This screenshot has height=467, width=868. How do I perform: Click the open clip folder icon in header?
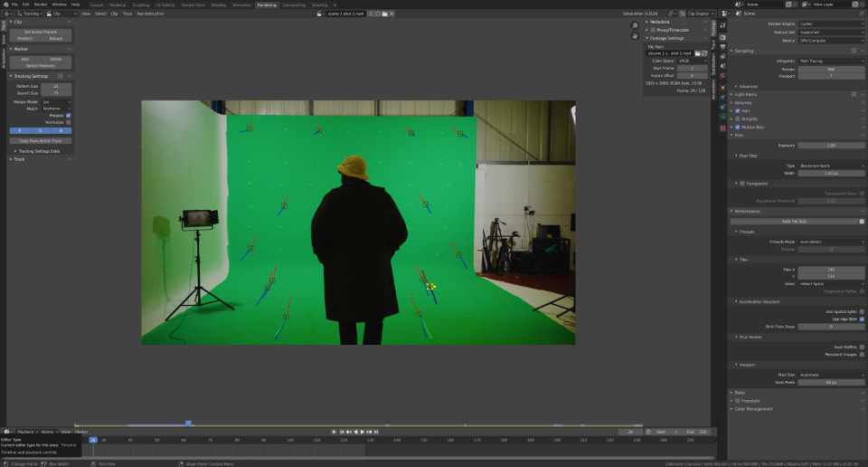pyautogui.click(x=385, y=14)
